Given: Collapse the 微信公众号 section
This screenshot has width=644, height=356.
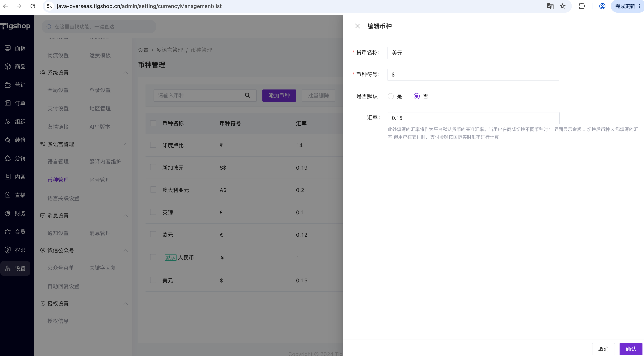Looking at the screenshot, I should point(126,250).
